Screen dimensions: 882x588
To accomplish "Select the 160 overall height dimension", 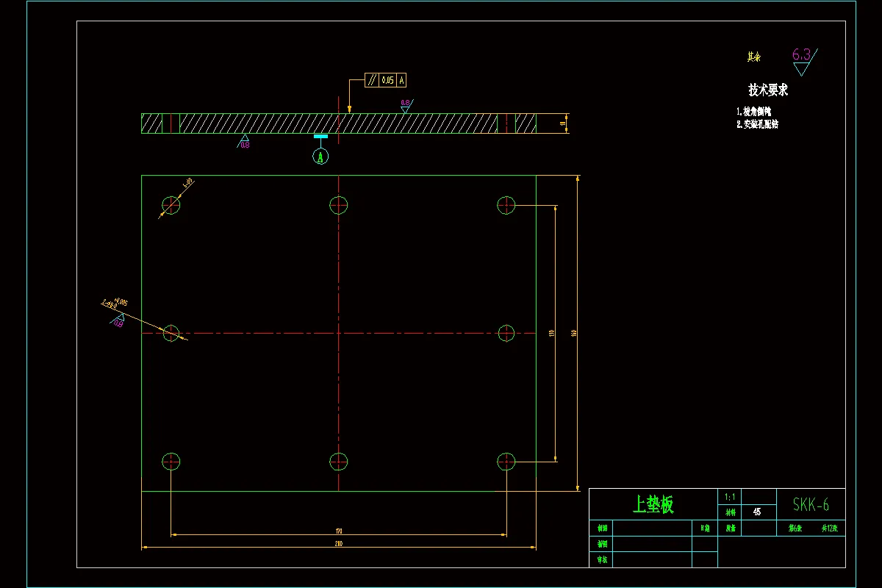I will 573,333.
